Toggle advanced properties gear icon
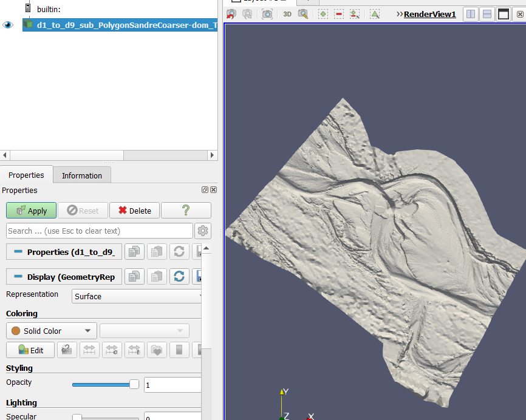This screenshot has width=526, height=420. pos(203,231)
